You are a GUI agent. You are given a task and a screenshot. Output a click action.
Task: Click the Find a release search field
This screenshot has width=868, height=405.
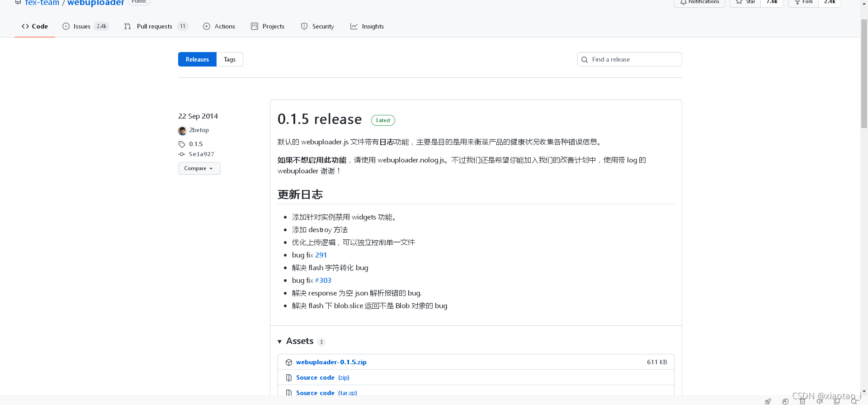[x=629, y=59]
